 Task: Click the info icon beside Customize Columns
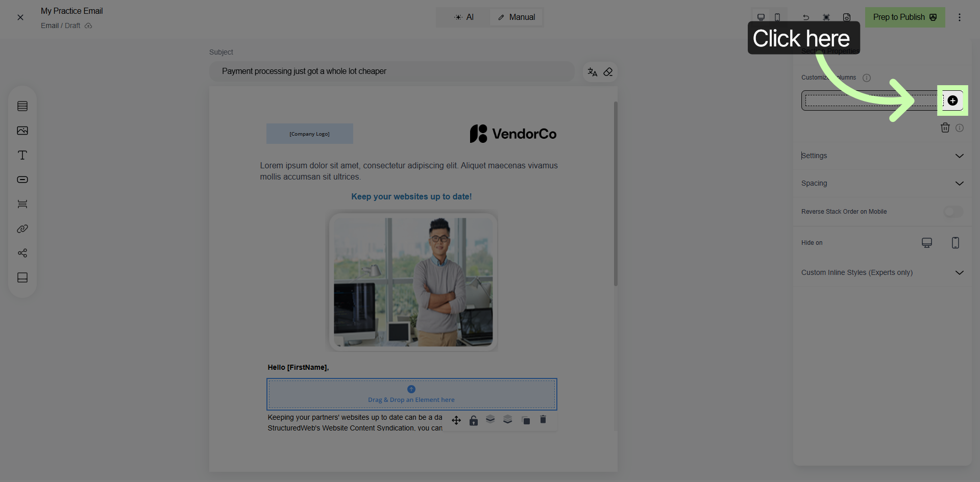(x=867, y=78)
